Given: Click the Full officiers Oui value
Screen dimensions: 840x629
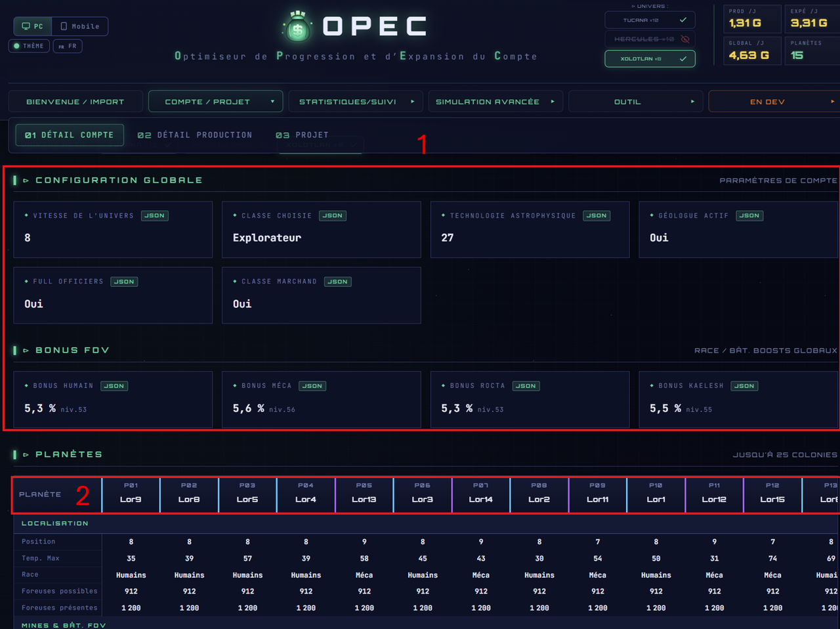Looking at the screenshot, I should coord(34,304).
